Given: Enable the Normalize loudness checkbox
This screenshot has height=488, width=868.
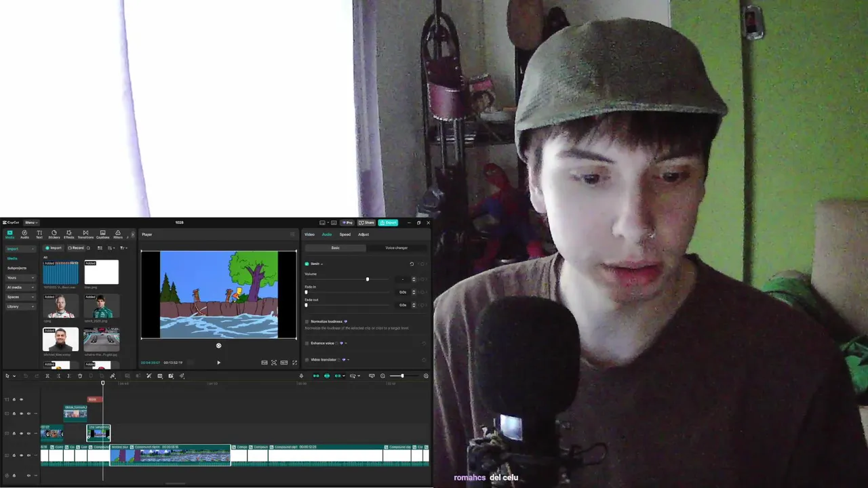Looking at the screenshot, I should click(x=307, y=321).
